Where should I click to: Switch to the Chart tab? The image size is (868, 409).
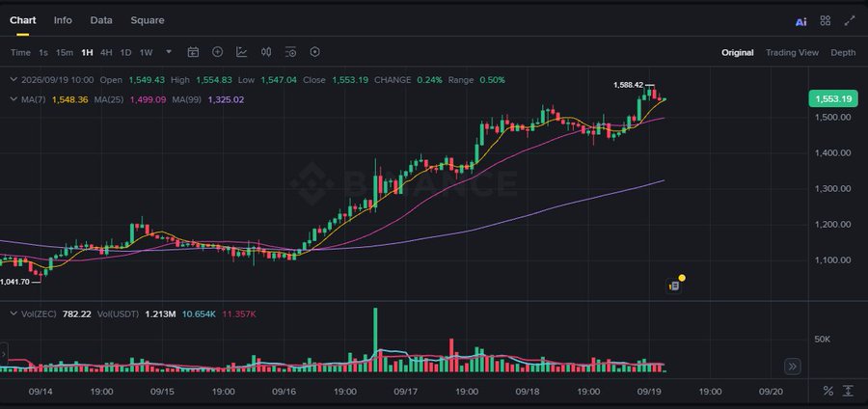tap(23, 20)
